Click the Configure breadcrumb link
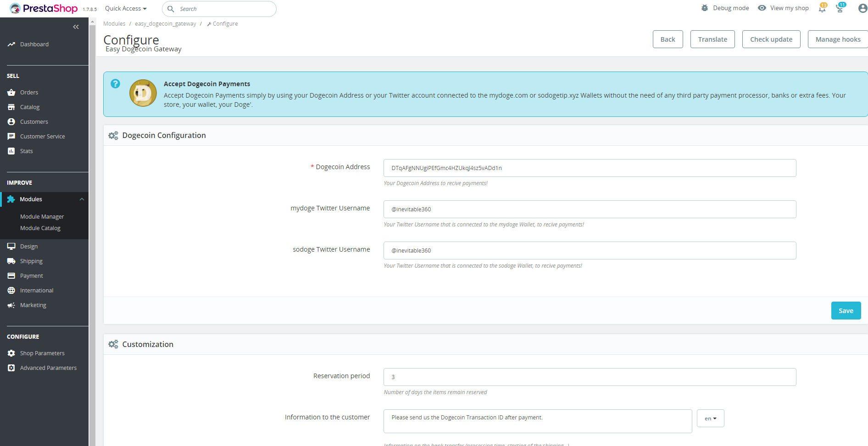The image size is (868, 446). (x=223, y=24)
